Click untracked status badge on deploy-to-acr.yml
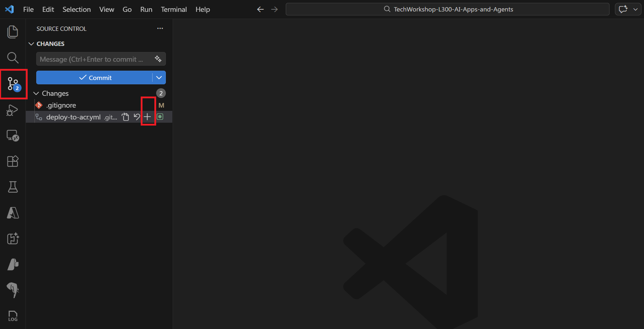 (160, 117)
